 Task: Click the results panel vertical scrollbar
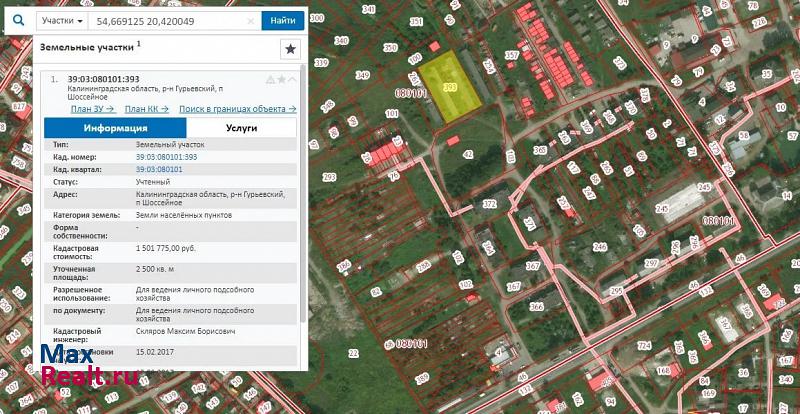point(304,200)
